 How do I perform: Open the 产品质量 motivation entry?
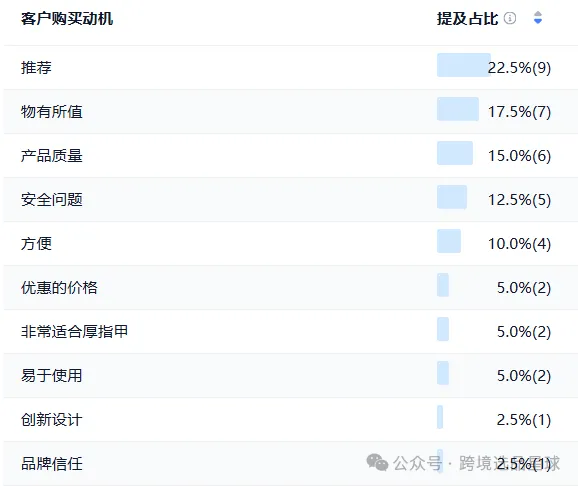pos(52,156)
